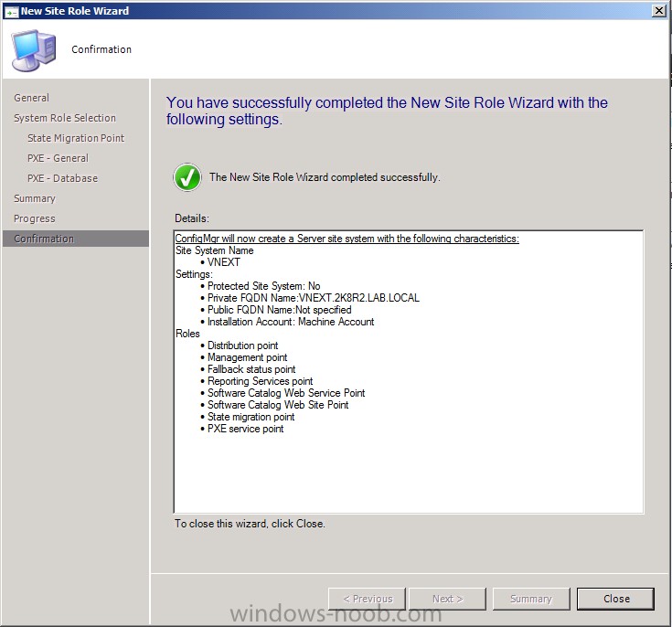Click the 'Details:' label

click(192, 218)
